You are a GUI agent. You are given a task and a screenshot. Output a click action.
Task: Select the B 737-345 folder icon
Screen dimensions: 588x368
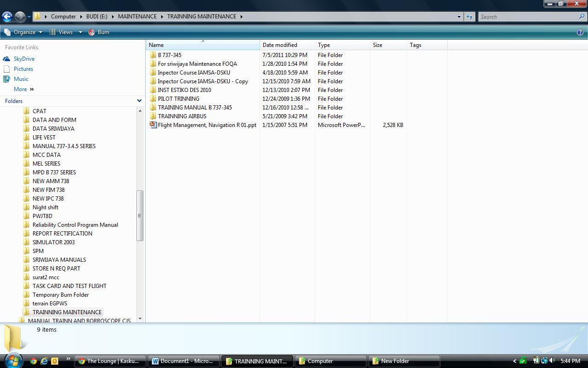click(153, 55)
